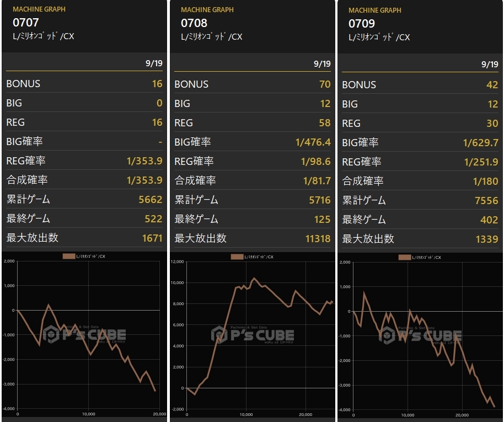This screenshot has height=422, width=504.
Task: Click the 最終ゲーム value 402 on machine 0709
Action: coord(489,220)
